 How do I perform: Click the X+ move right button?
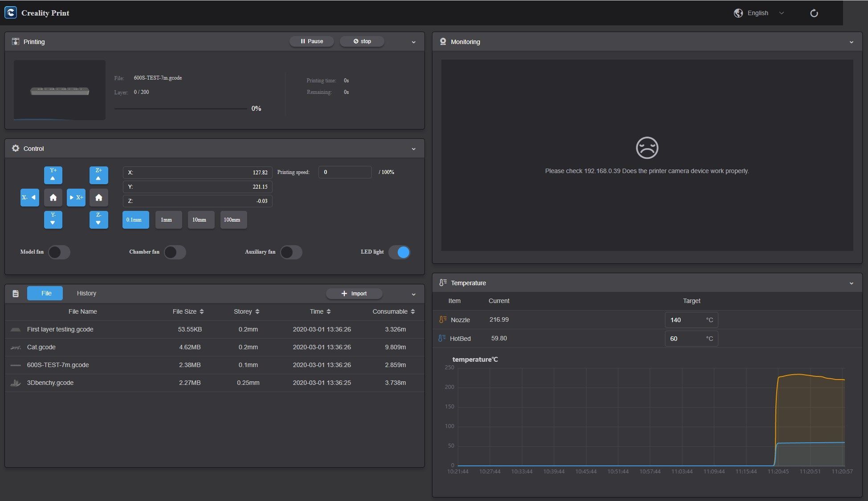76,198
